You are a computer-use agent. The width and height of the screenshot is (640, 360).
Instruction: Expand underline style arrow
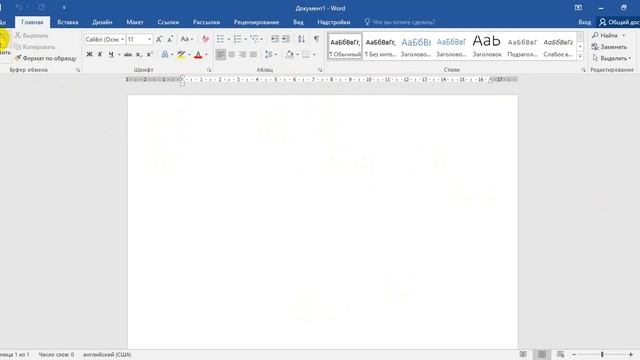click(119, 55)
